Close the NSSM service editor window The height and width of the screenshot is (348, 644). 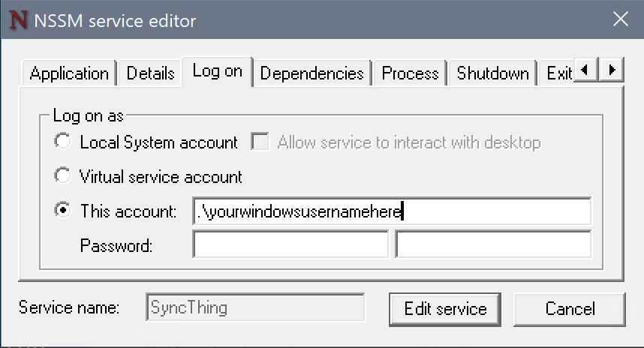620,19
